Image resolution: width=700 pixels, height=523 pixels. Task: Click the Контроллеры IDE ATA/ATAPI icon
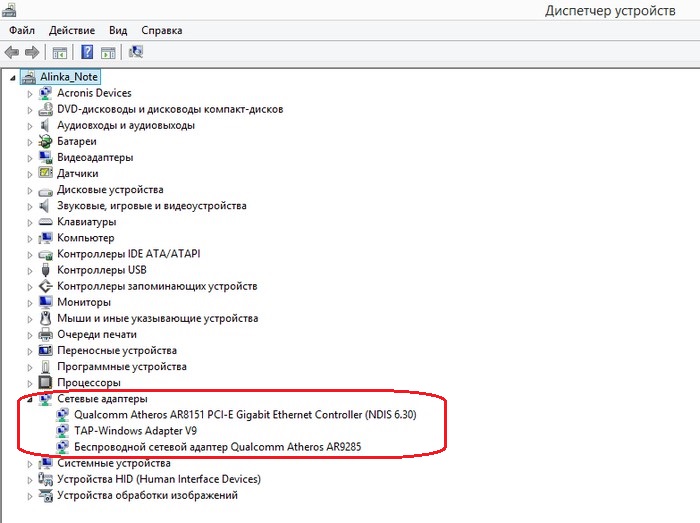pos(45,255)
